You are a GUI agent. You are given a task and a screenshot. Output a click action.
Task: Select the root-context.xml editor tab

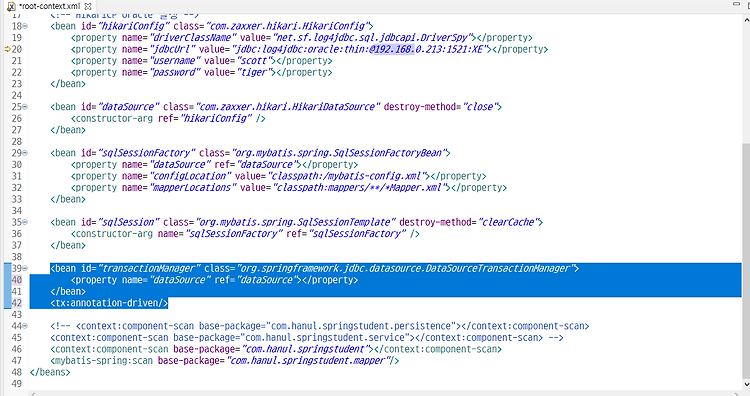click(x=49, y=6)
